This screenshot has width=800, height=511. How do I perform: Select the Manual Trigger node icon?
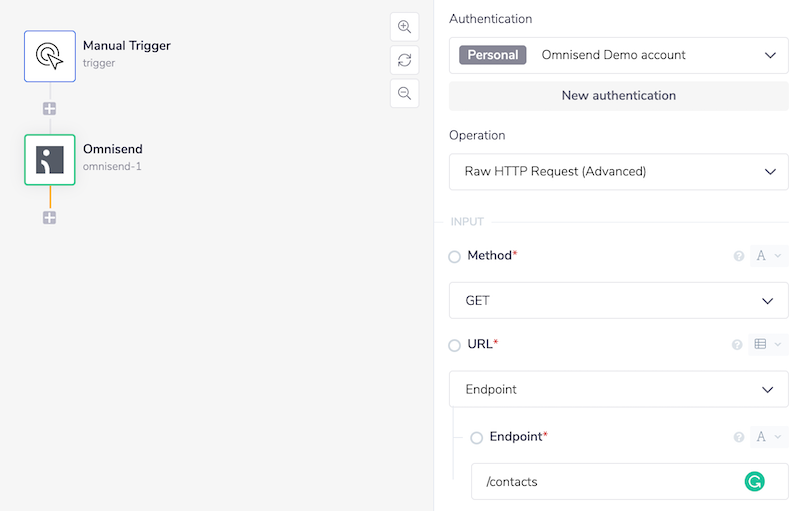pyautogui.click(x=50, y=56)
